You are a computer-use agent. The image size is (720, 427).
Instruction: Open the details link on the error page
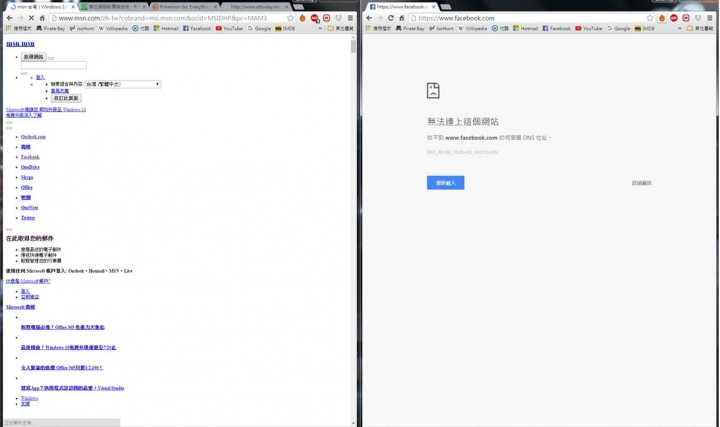point(641,183)
